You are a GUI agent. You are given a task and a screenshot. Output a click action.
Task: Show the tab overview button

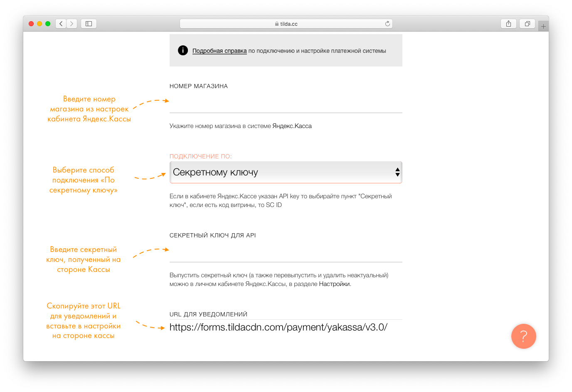[527, 24]
